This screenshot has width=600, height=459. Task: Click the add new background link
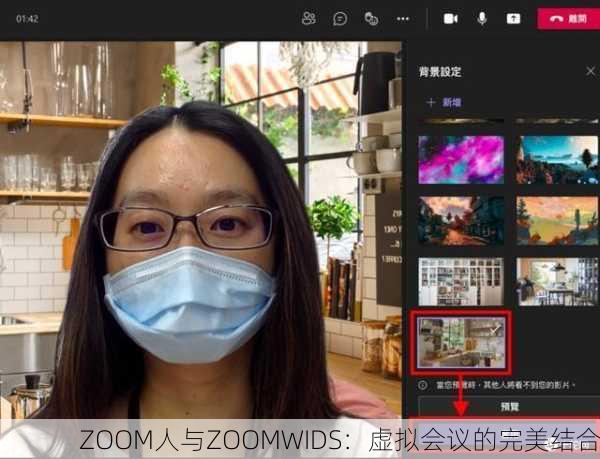click(x=444, y=102)
